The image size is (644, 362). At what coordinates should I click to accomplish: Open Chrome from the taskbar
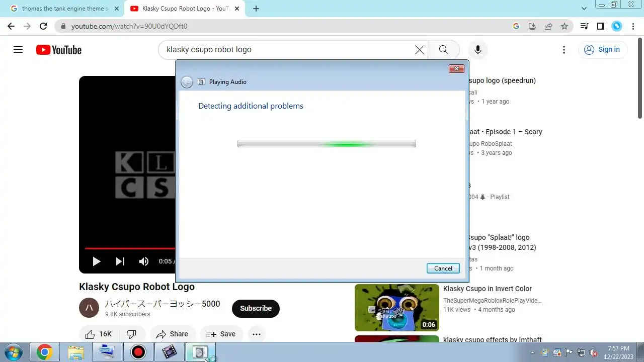click(44, 352)
